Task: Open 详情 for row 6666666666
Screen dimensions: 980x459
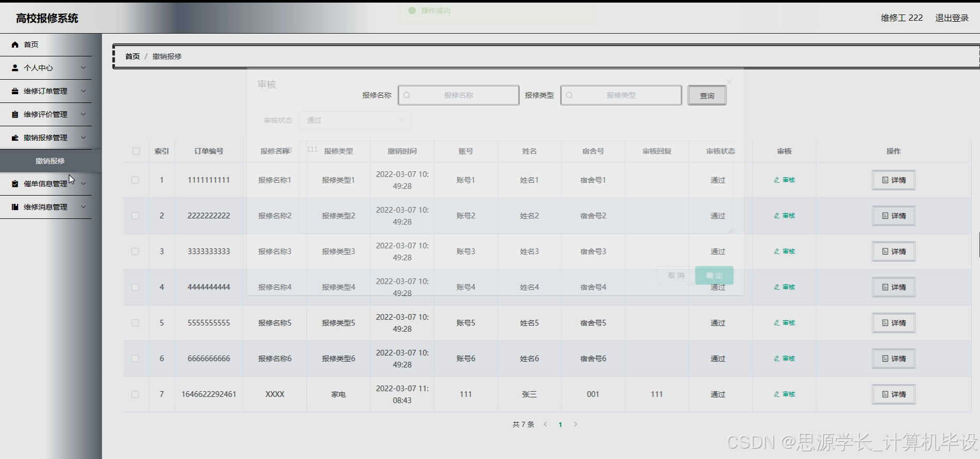Action: [x=894, y=359]
